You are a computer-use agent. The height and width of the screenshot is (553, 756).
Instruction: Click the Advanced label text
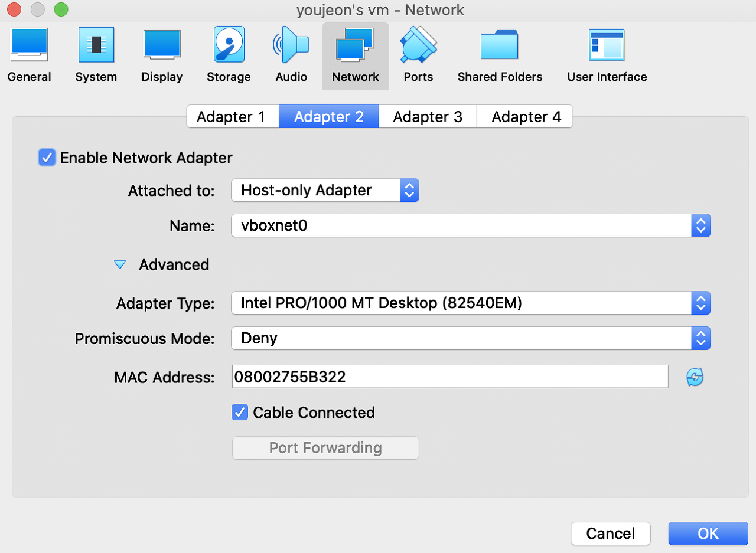click(x=174, y=264)
